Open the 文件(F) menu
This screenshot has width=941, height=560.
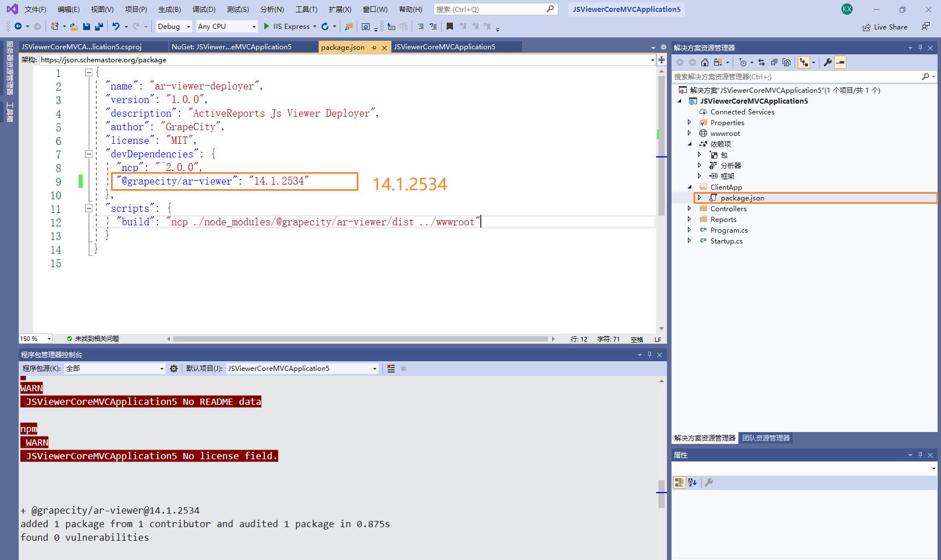(x=35, y=9)
